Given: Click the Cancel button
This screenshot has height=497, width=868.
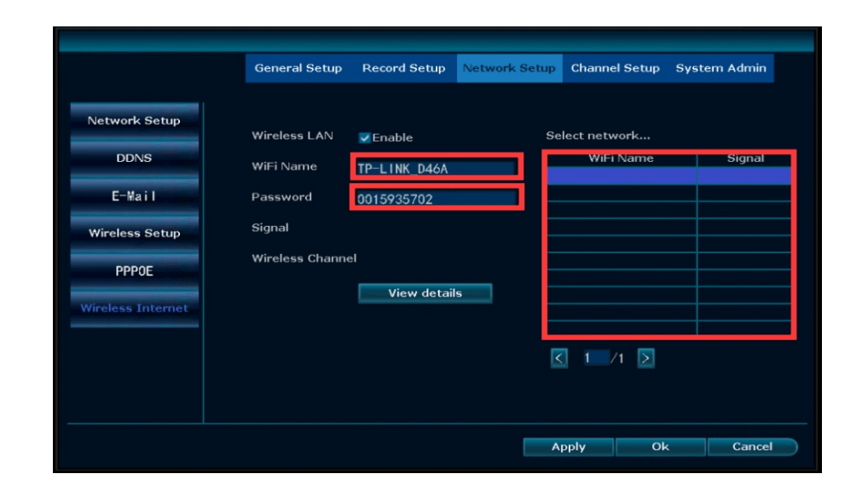Looking at the screenshot, I should click(x=752, y=447).
